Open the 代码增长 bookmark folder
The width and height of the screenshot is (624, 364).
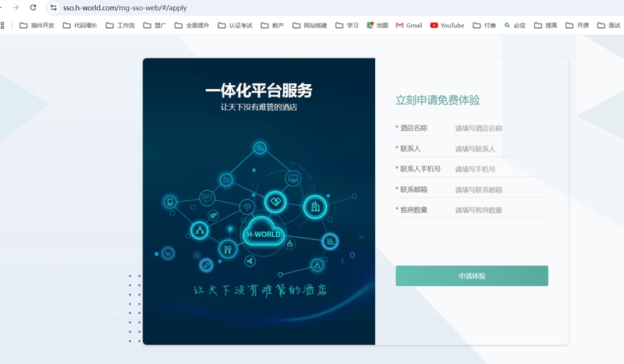coord(80,26)
